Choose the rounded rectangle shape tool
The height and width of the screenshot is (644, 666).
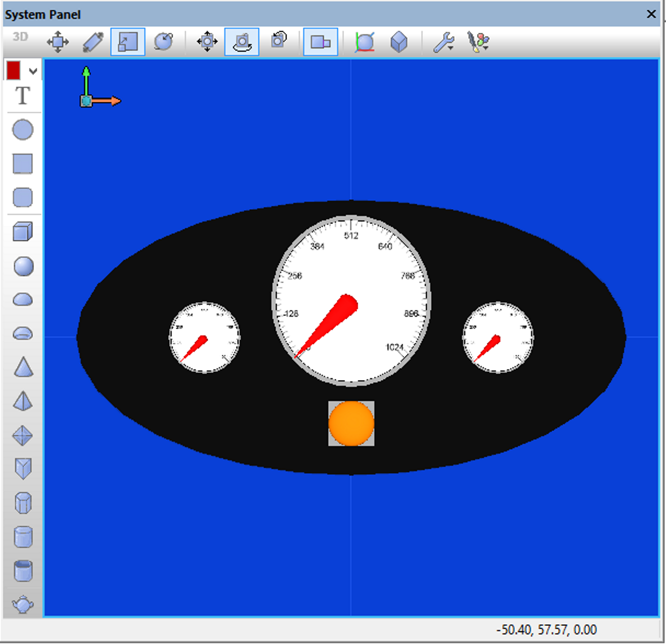[23, 197]
